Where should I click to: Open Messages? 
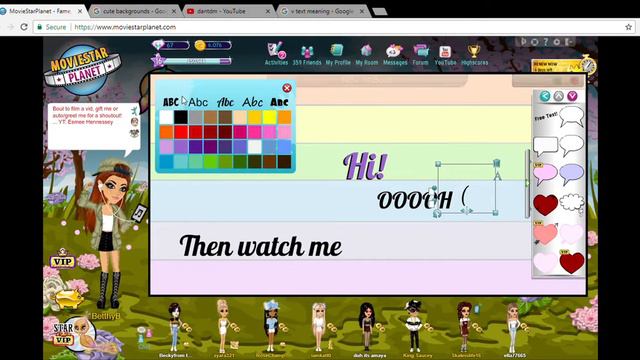pyautogui.click(x=395, y=55)
